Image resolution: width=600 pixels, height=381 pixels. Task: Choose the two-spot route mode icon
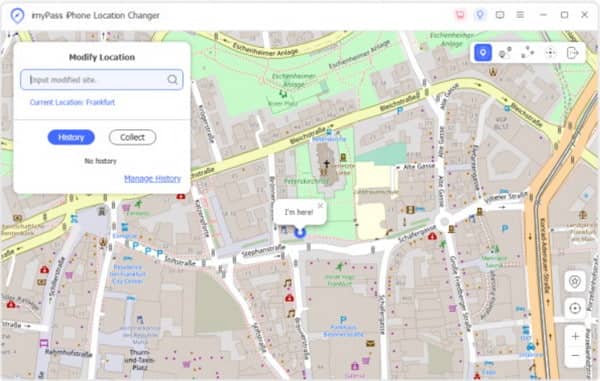pos(505,52)
